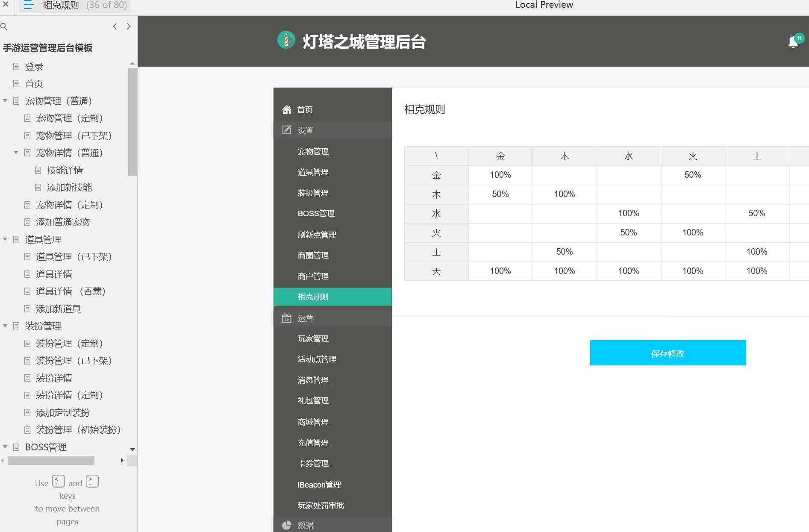The height and width of the screenshot is (532, 809).
Task: Click the calendar icon beside 运营
Action: point(286,317)
